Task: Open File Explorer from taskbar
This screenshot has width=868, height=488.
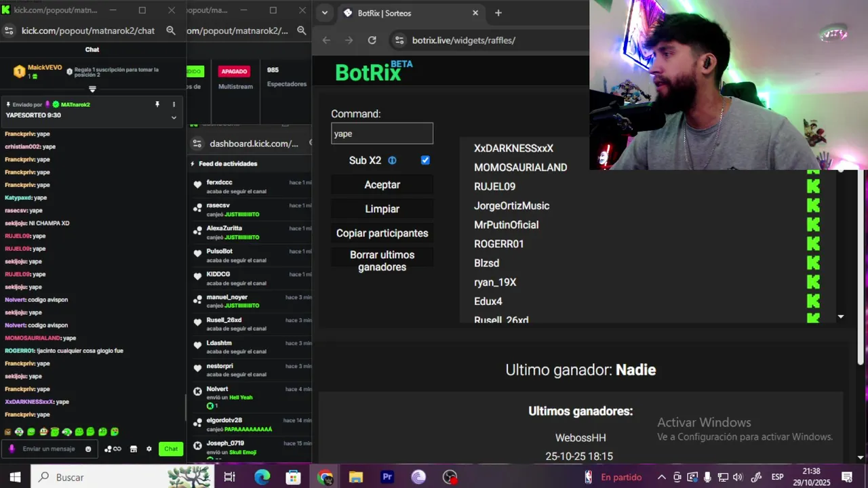Action: coord(356,477)
